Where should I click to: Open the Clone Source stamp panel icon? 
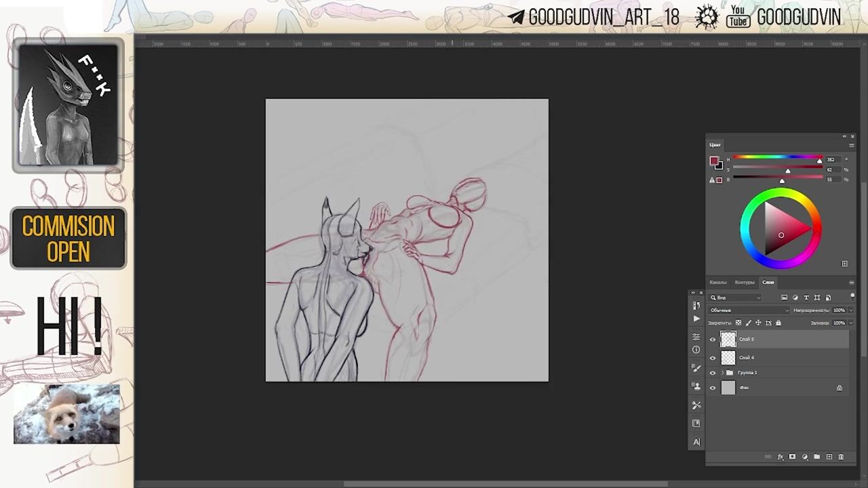pyautogui.click(x=696, y=386)
